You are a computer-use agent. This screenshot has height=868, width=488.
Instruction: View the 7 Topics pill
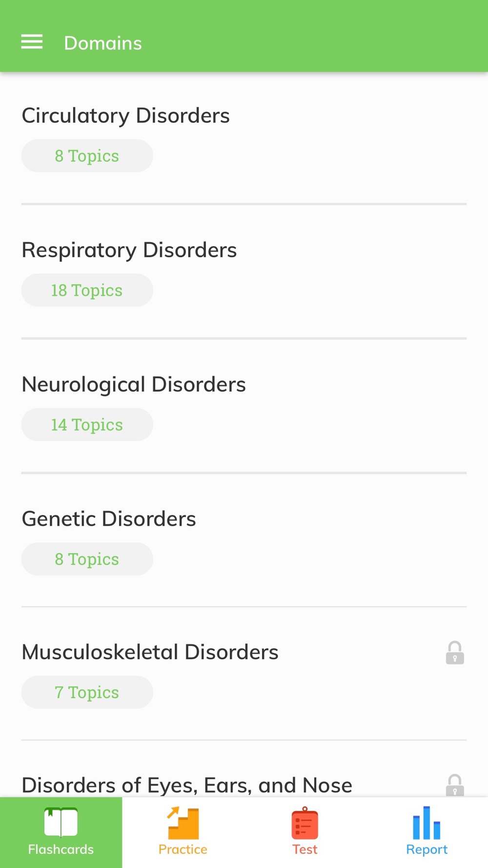87,692
